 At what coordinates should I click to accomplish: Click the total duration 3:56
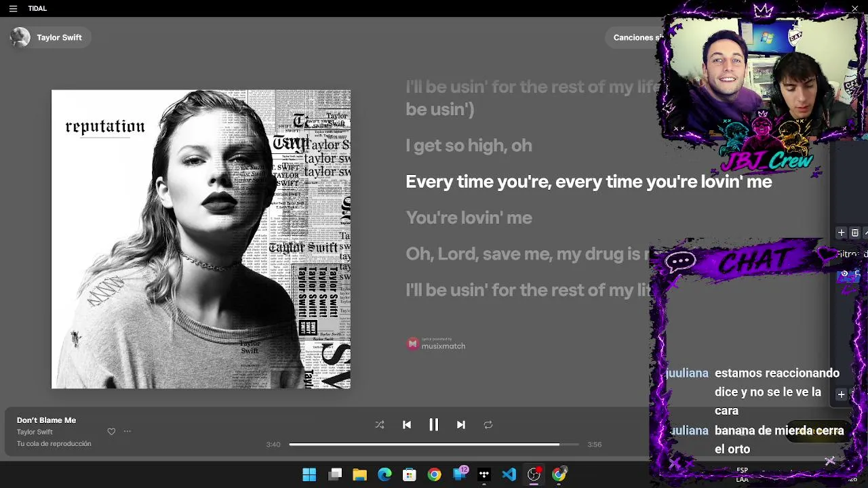pyautogui.click(x=594, y=445)
